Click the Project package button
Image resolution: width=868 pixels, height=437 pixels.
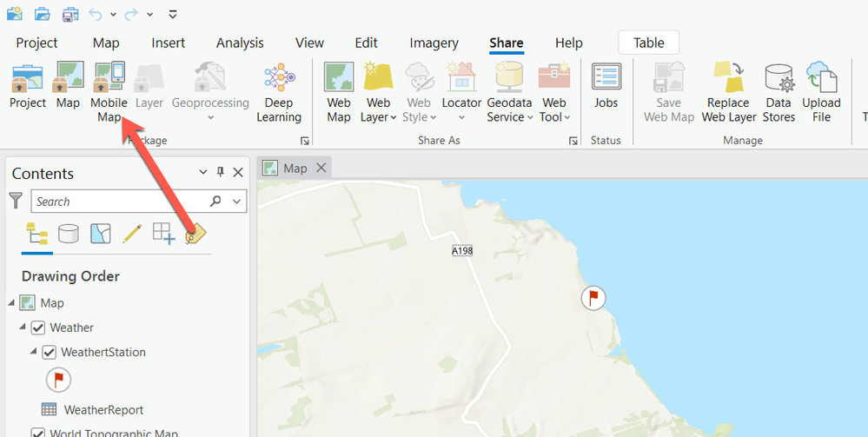[x=28, y=86]
